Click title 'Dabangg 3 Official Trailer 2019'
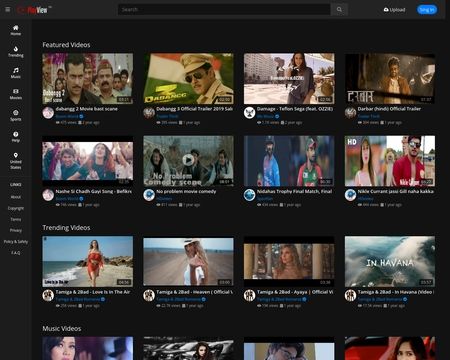This screenshot has height=360, width=450. click(195, 109)
